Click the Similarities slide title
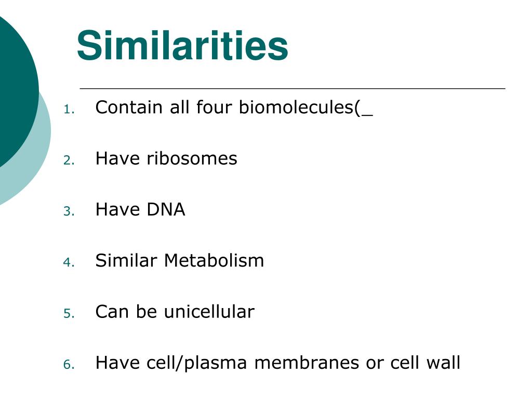 point(182,46)
